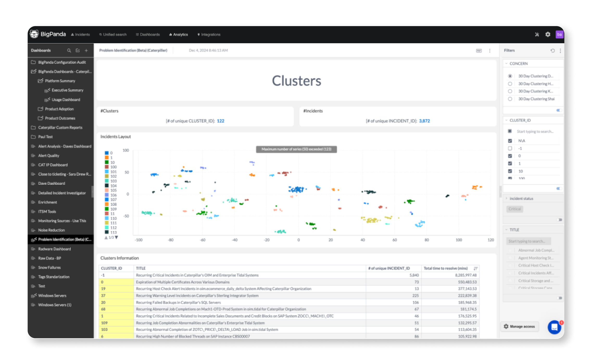Click the edit dashboards list icon
The width and height of the screenshot is (592, 364).
point(78,51)
